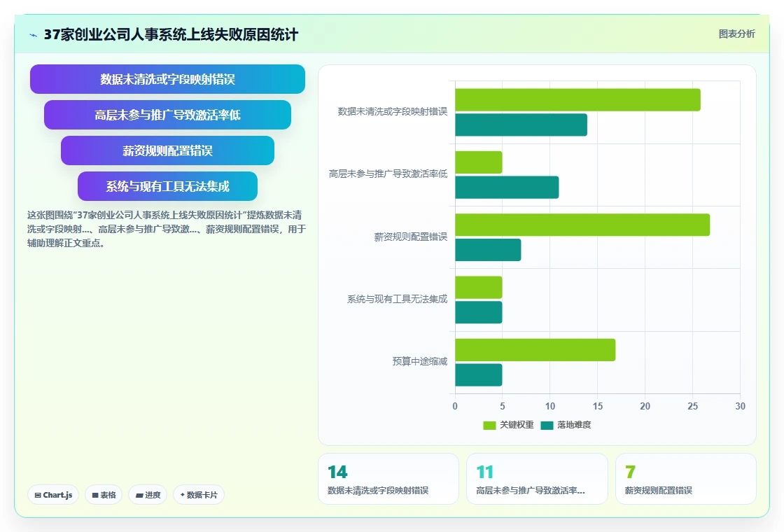The width and height of the screenshot is (784, 532).
Task: Open the data card showing 7
Action: point(685,479)
